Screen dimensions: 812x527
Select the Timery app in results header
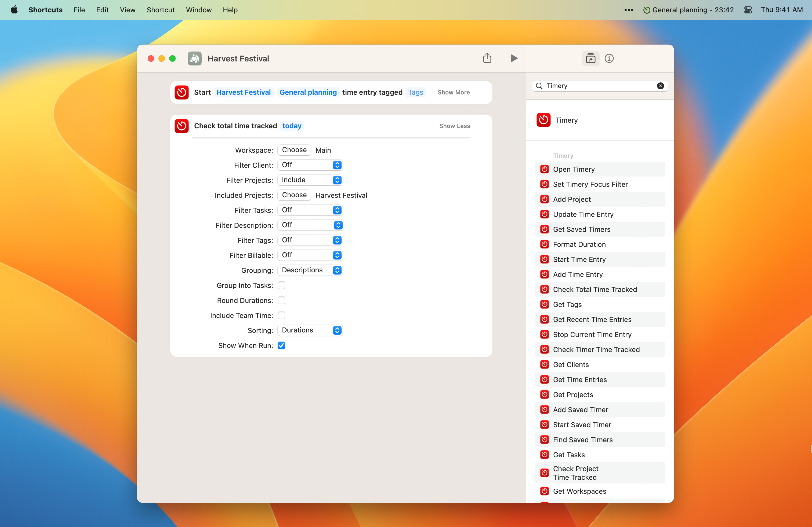tap(600, 120)
